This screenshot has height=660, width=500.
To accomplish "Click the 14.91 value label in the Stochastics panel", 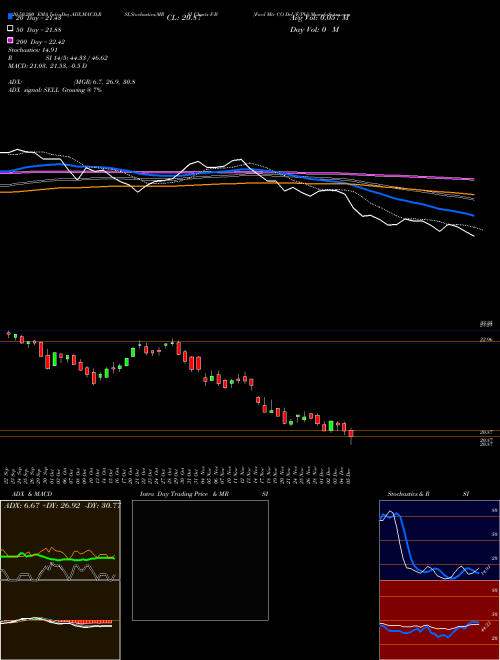I will pyautogui.click(x=484, y=571).
